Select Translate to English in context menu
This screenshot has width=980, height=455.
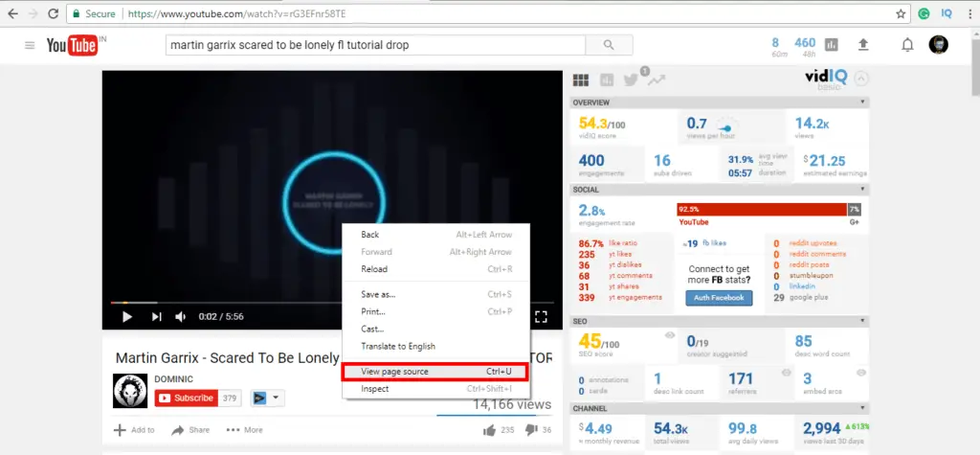(435, 346)
